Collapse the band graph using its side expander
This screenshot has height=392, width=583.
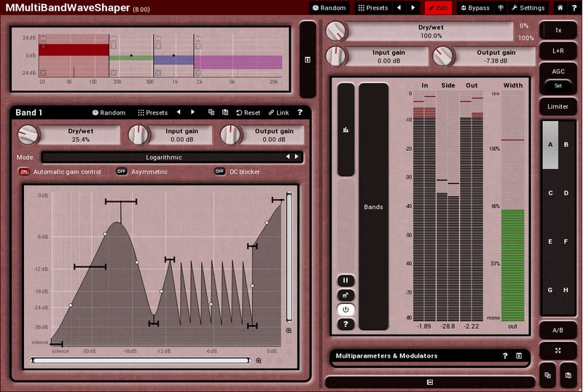pyautogui.click(x=308, y=60)
